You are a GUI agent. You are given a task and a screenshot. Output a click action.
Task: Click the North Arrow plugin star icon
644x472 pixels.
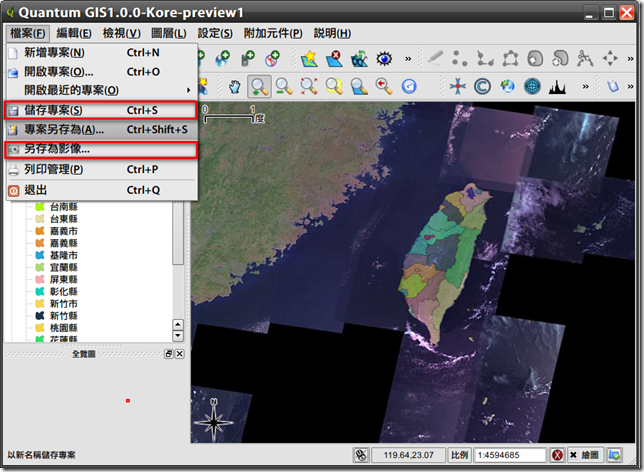[458, 86]
